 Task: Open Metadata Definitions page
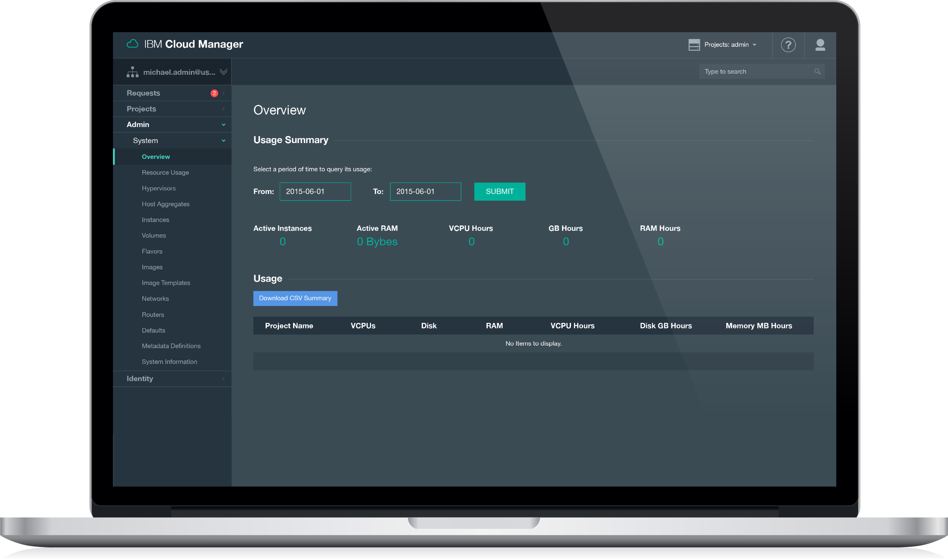171,346
